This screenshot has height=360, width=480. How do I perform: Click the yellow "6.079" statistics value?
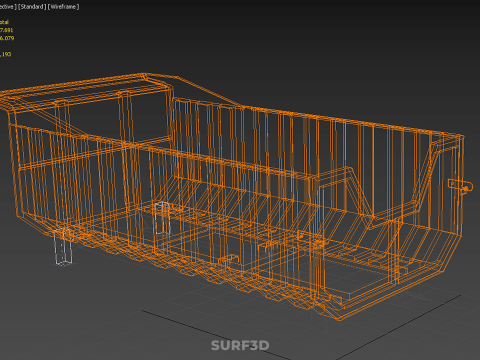coord(7,38)
